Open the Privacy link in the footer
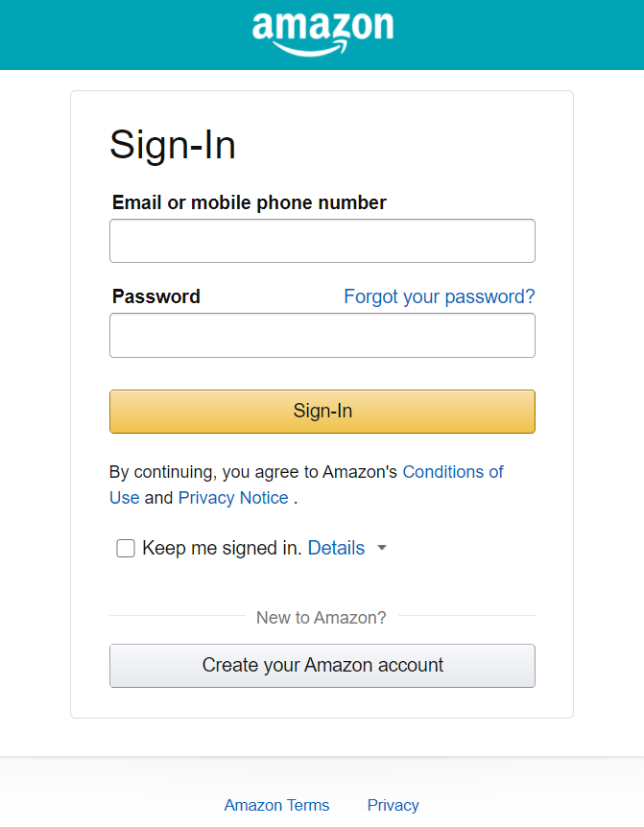This screenshot has width=644, height=827. pyautogui.click(x=393, y=805)
